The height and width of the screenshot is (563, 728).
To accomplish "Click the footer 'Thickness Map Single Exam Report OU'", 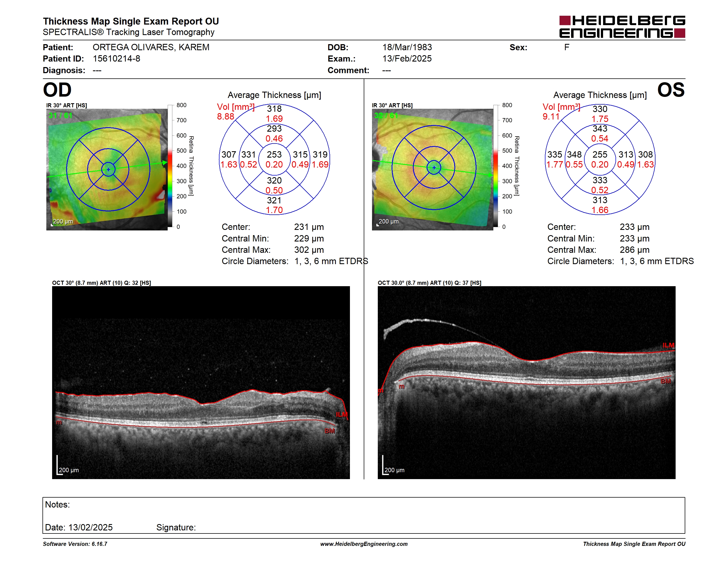I will click(634, 544).
